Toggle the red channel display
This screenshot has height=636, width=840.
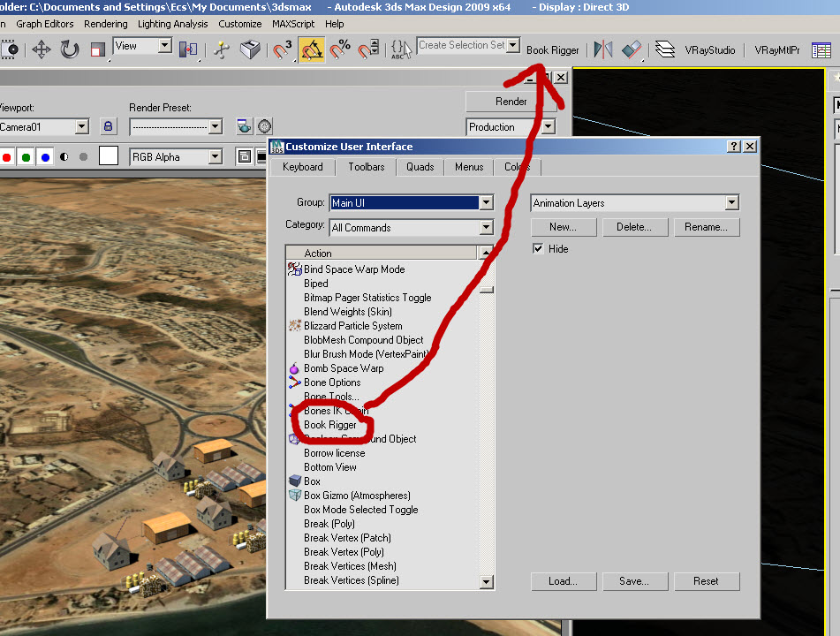(x=6, y=157)
